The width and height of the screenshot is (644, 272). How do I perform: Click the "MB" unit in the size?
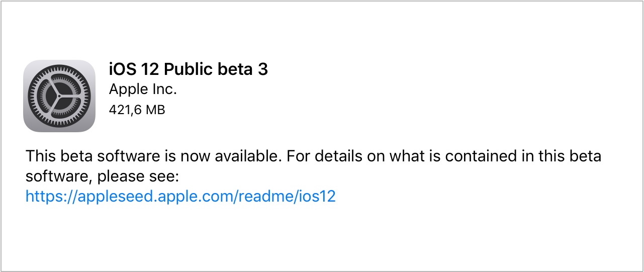pos(155,110)
